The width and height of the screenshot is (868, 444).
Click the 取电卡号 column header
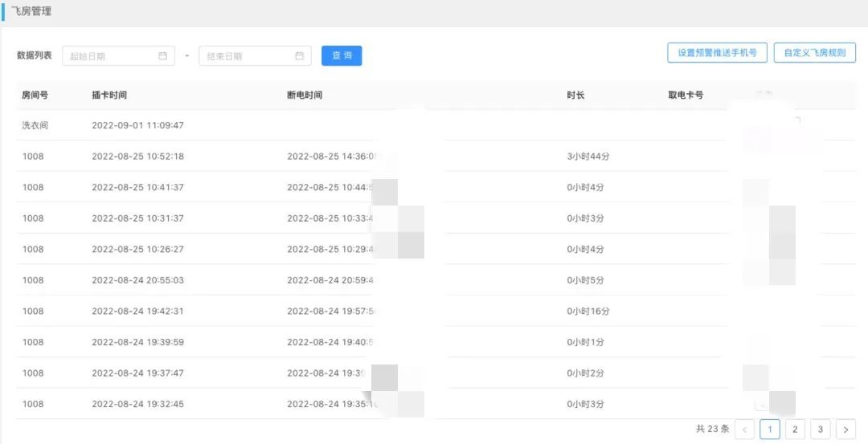click(x=686, y=95)
